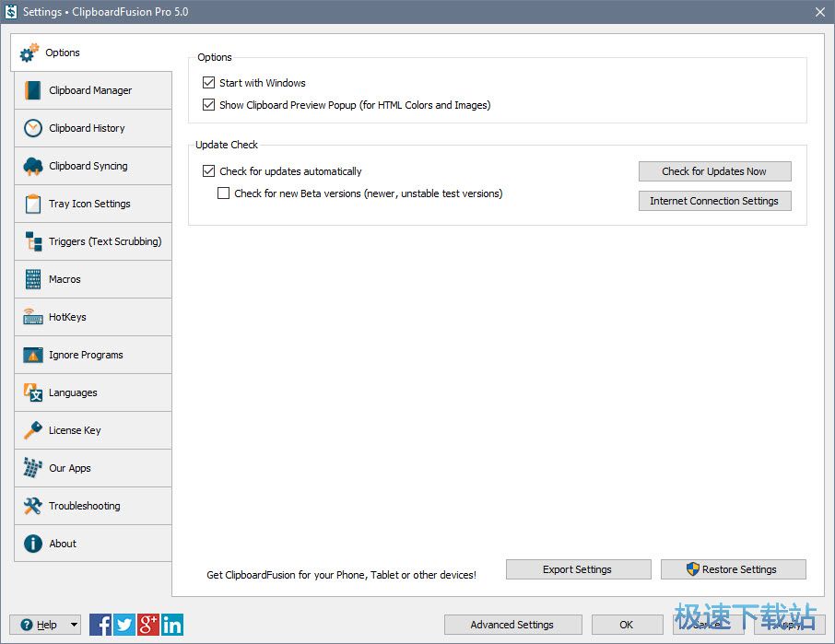This screenshot has height=644, width=835.
Task: Click the Export Settings button
Action: (x=578, y=569)
